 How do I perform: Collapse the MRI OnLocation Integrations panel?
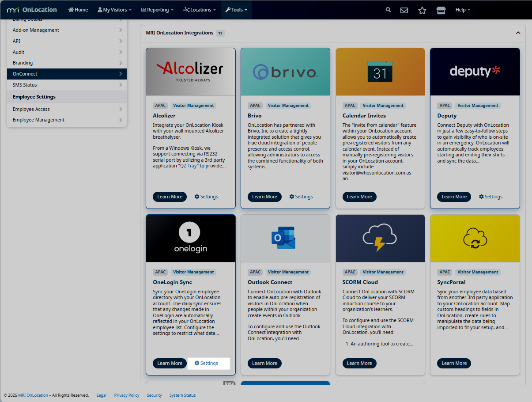[x=518, y=33]
